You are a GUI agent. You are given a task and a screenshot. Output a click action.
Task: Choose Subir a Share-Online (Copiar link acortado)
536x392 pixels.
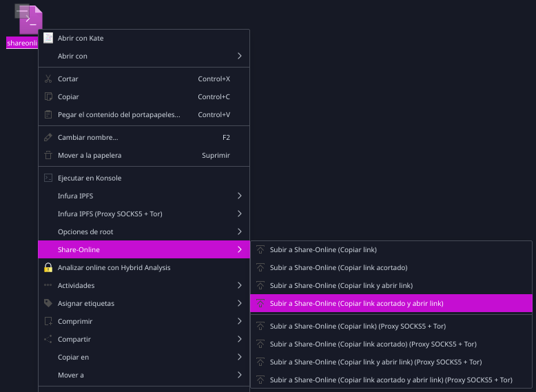[391, 267]
